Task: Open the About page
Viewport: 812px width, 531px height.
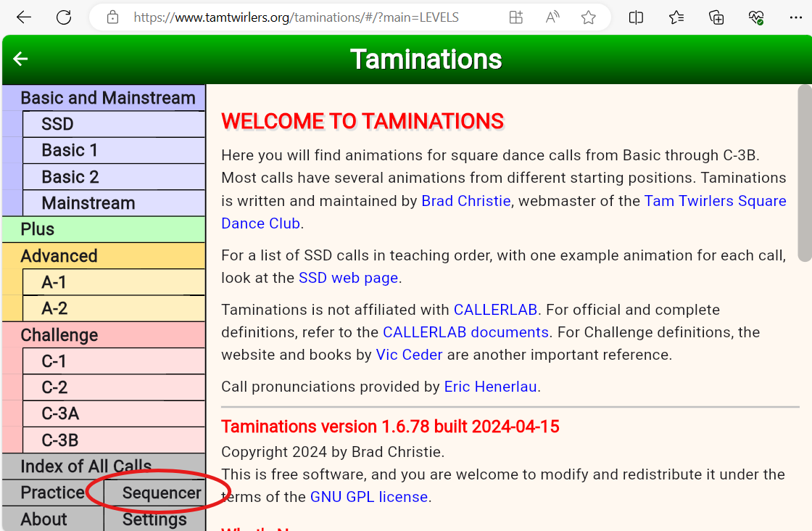Action: click(53, 519)
